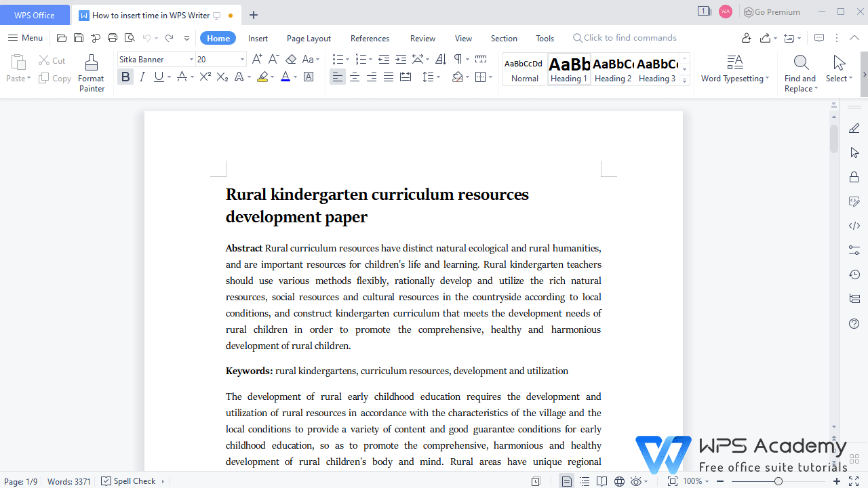Toggle bold formatting on
The width and height of the screenshot is (868, 488).
[125, 77]
